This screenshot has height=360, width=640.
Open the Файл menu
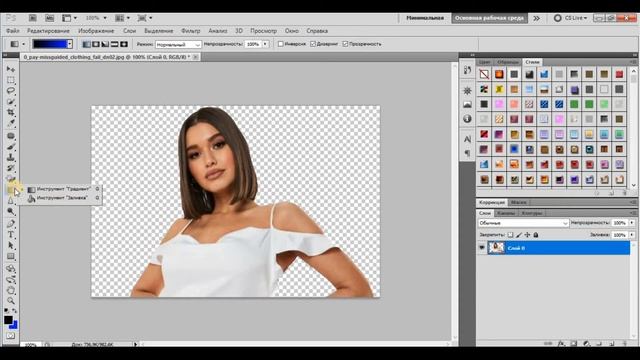point(13,31)
